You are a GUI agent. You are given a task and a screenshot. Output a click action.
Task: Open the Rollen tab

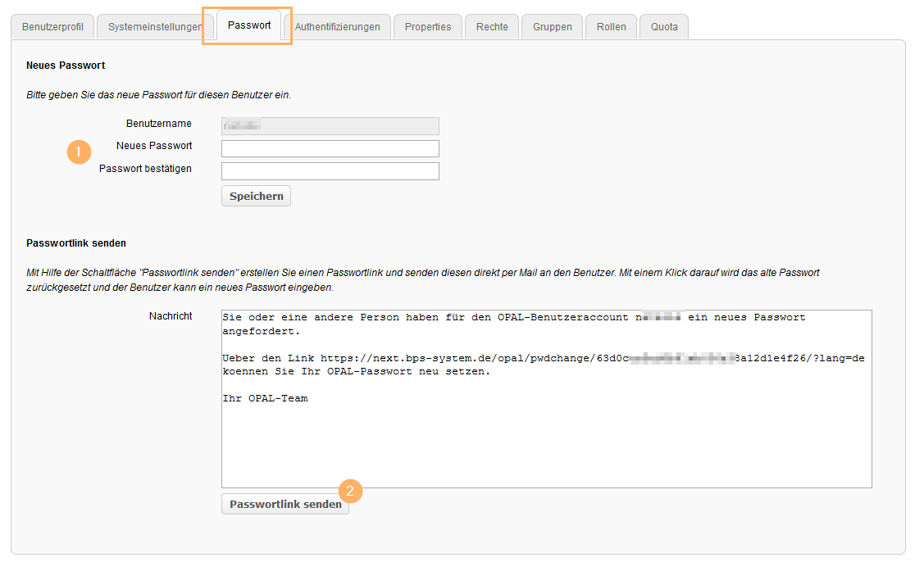(x=611, y=27)
